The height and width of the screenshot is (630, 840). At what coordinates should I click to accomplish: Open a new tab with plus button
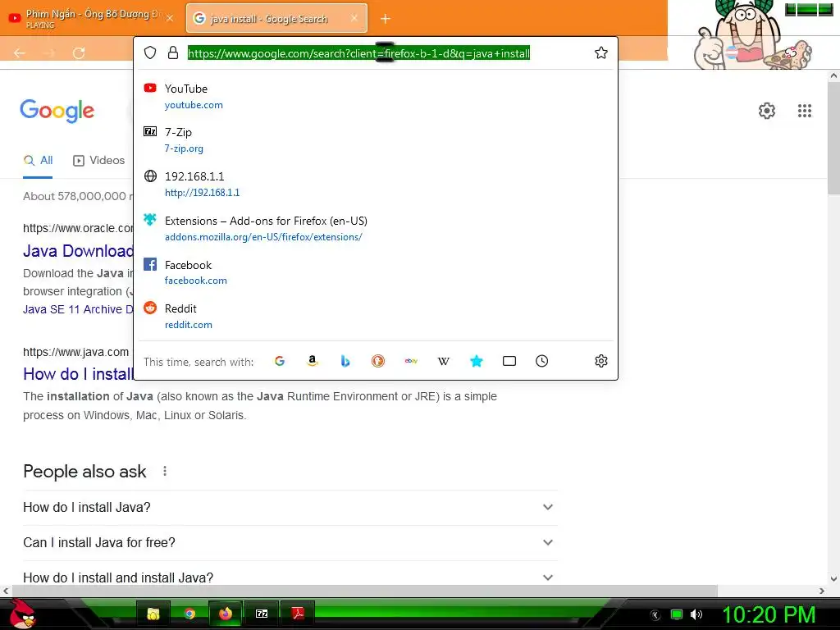[386, 19]
